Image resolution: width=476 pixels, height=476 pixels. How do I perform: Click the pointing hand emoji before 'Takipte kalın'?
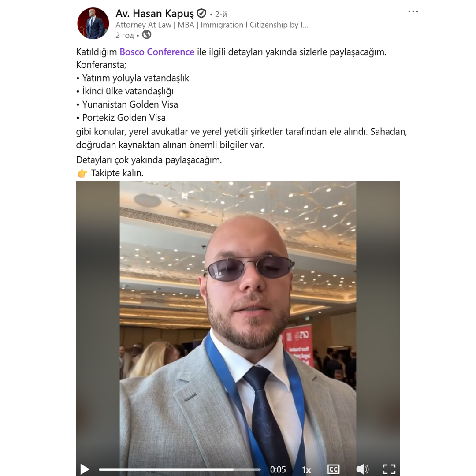pyautogui.click(x=82, y=173)
